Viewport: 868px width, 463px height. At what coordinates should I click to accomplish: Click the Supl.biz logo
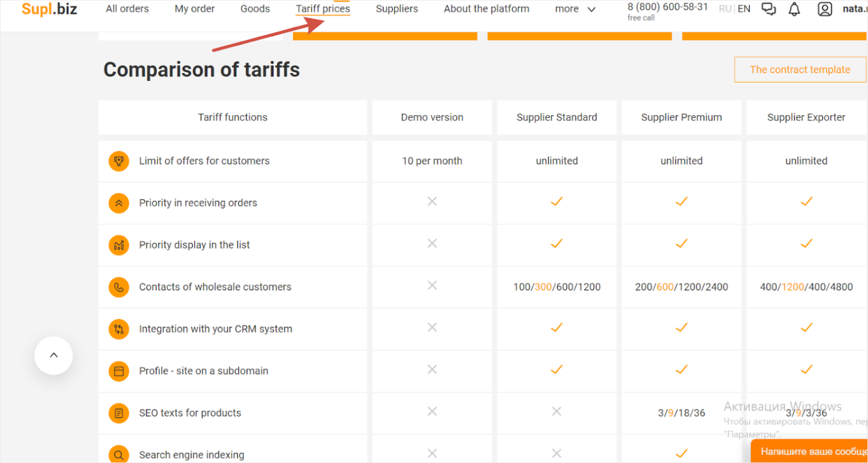point(50,9)
